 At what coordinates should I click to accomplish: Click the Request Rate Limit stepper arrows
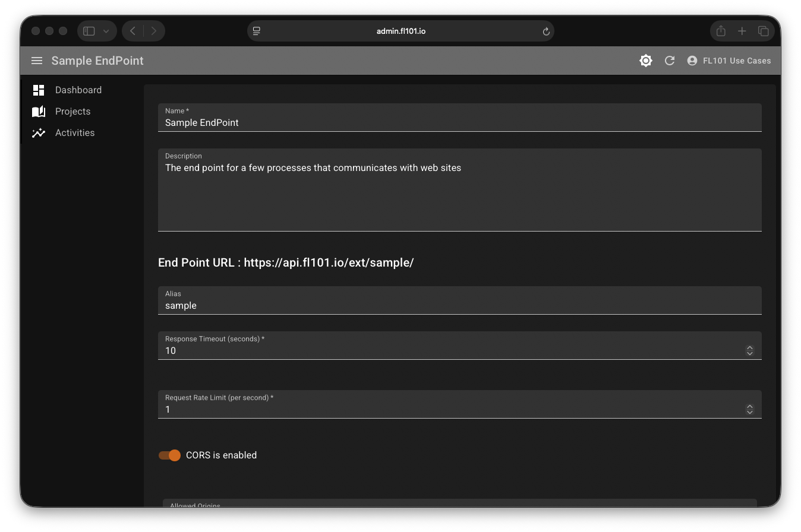pos(749,410)
